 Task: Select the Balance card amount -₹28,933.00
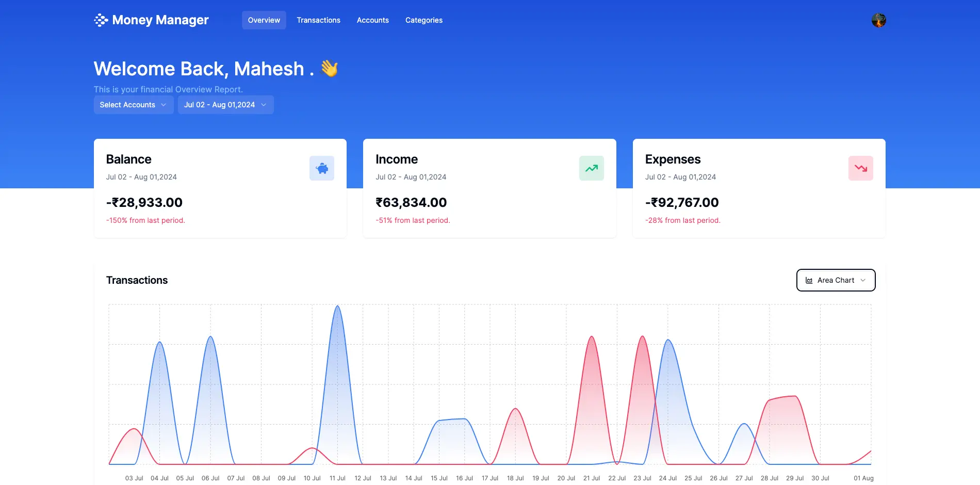pyautogui.click(x=144, y=202)
